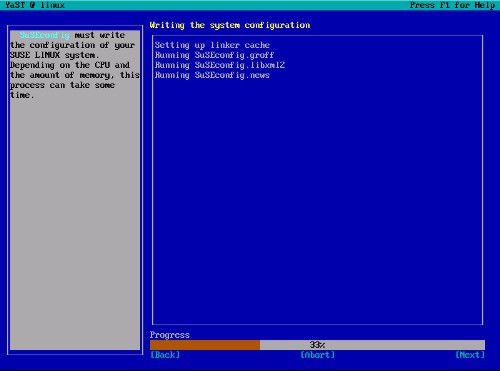Click the highlighted SuSEconfig link in help
Screen dimensions: 500x371
tap(45, 35)
